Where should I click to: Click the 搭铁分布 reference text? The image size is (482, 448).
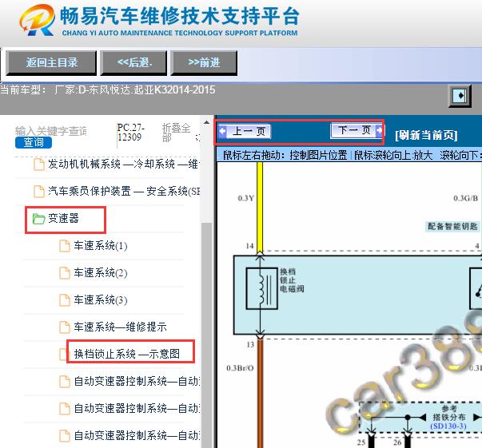(x=448, y=417)
